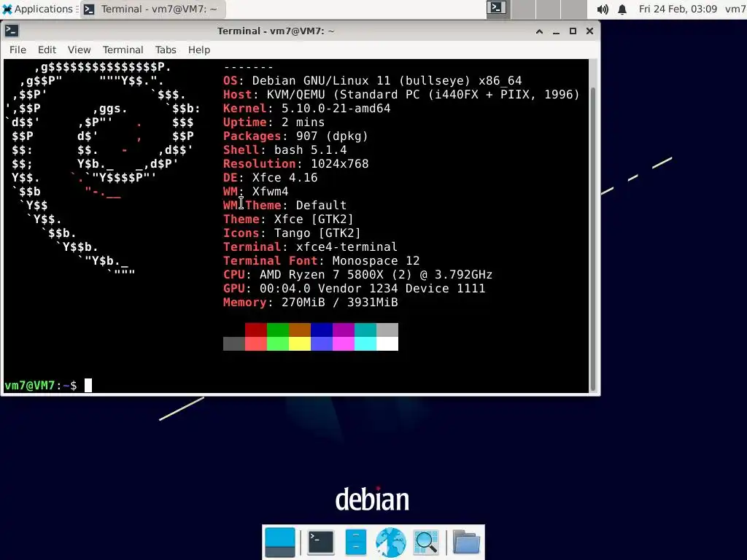Click the Show Desktop icon in the dock
The image size is (747, 560).
pyautogui.click(x=280, y=542)
